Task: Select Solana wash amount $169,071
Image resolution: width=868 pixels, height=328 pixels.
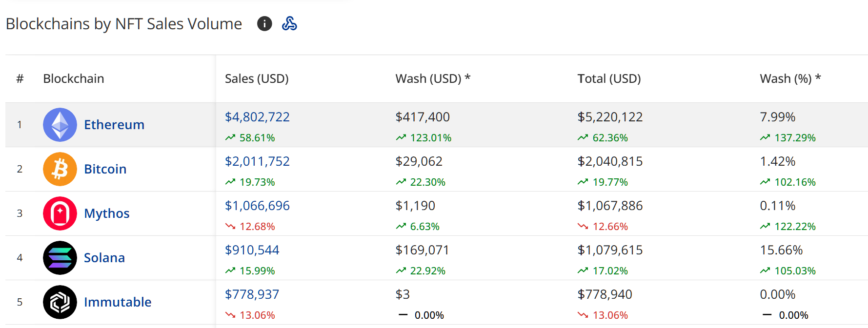Action: 422,250
